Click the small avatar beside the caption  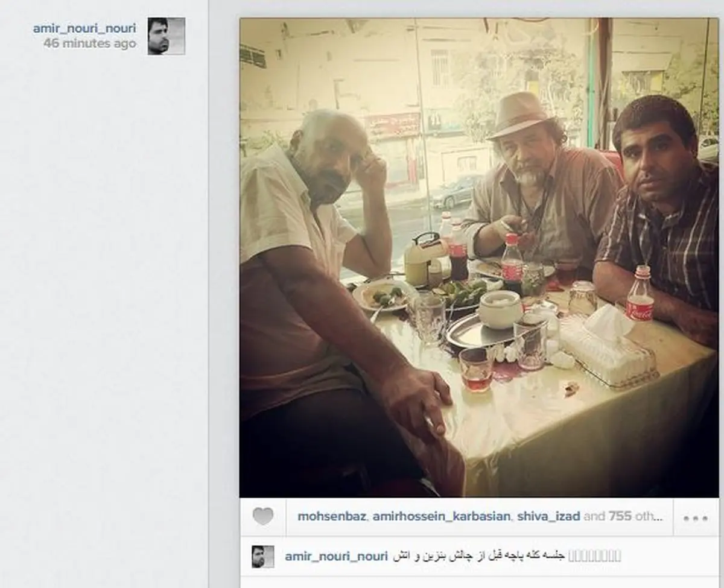[x=263, y=557]
